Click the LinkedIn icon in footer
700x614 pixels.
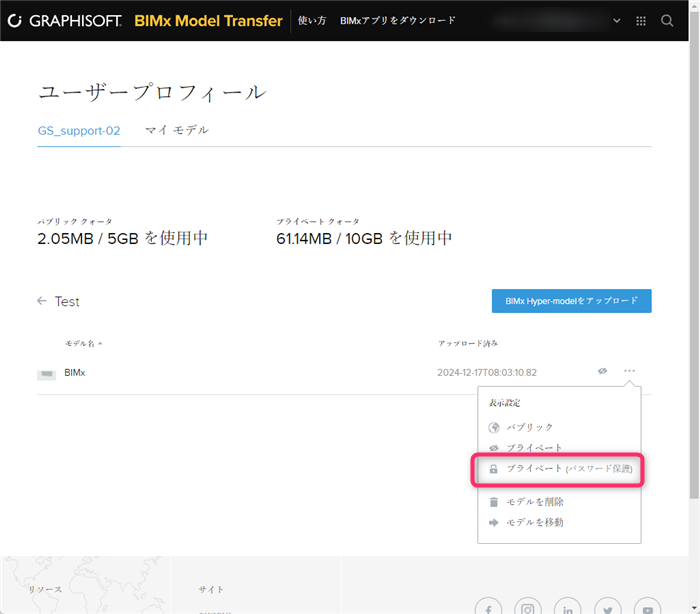(568, 608)
